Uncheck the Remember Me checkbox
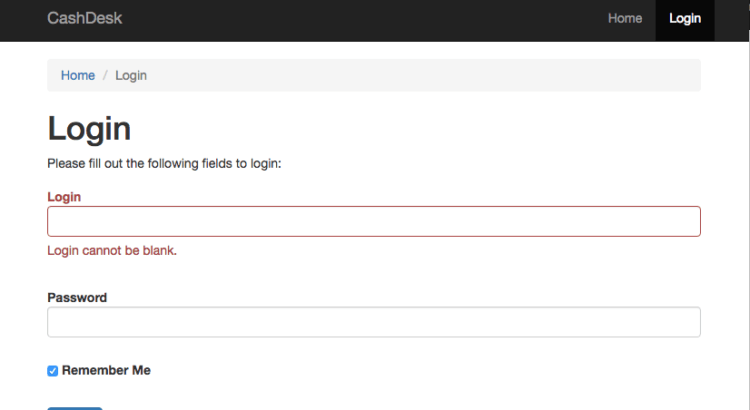The width and height of the screenshot is (750, 410). 53,371
